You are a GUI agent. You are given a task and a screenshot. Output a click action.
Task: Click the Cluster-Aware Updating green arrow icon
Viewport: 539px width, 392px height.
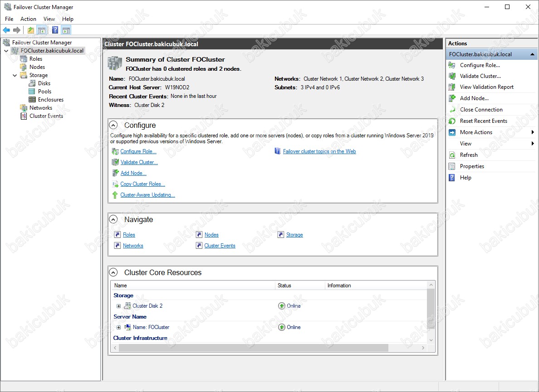115,195
